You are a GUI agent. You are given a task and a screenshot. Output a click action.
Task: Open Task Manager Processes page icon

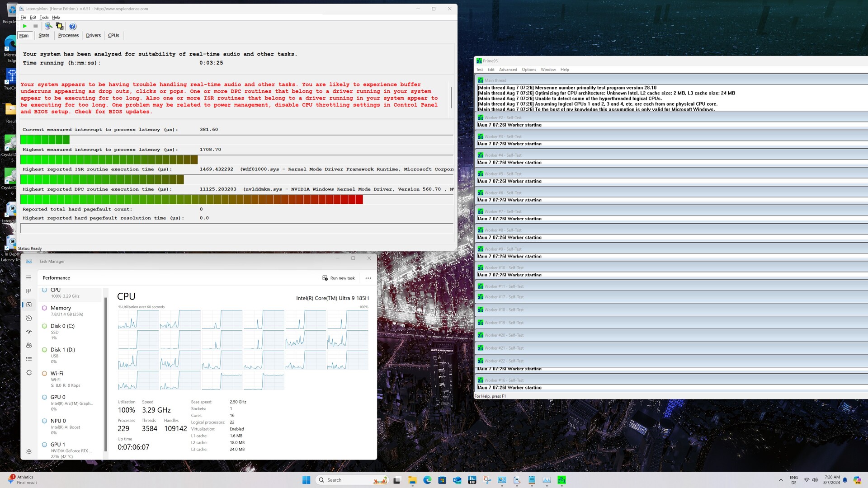29,291
